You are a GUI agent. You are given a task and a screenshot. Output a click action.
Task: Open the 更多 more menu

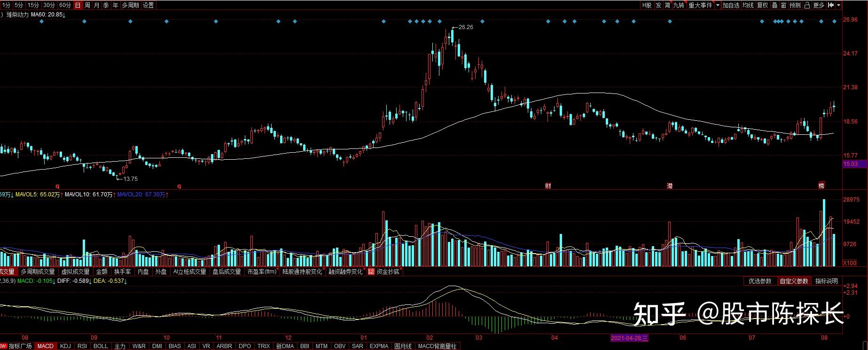pos(819,5)
